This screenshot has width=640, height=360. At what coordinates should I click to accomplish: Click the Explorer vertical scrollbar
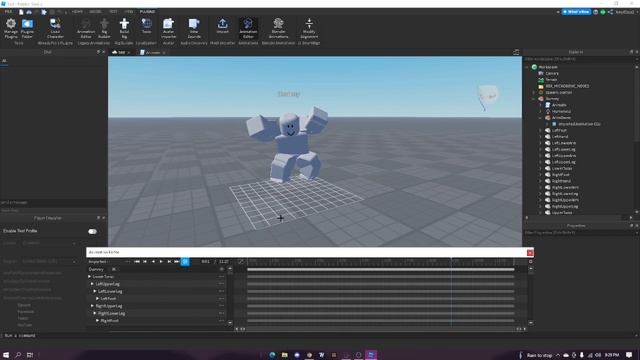point(637,106)
